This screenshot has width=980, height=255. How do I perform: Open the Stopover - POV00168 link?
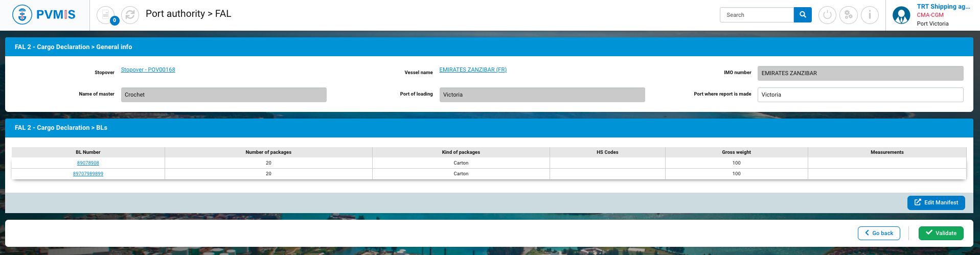tap(148, 69)
